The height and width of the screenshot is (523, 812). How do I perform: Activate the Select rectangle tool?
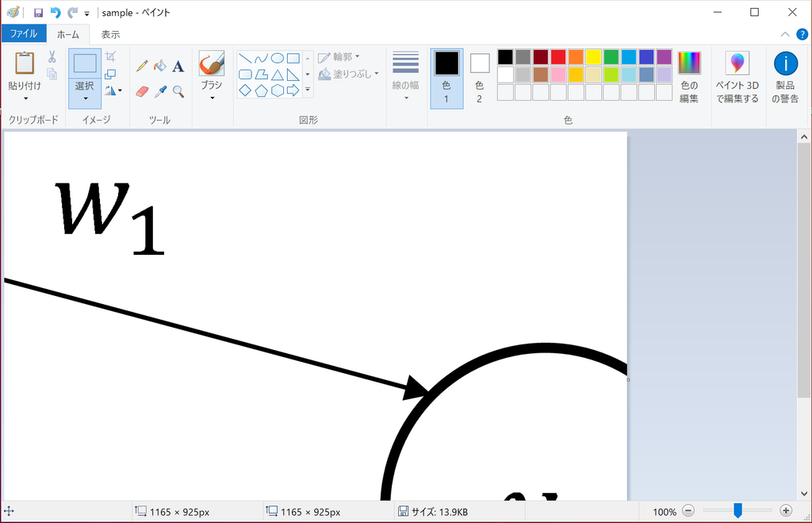click(84, 63)
